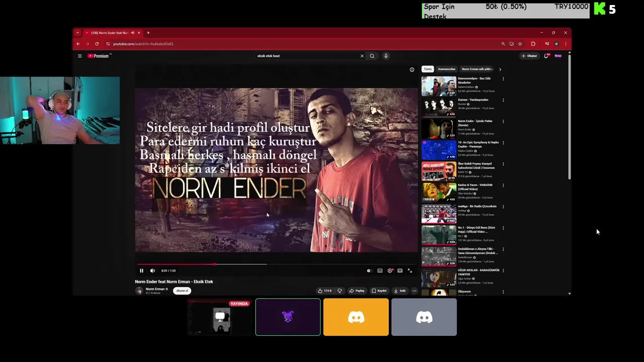Select the purple avatar participant tile
This screenshot has width=644, height=362.
pos(288,317)
